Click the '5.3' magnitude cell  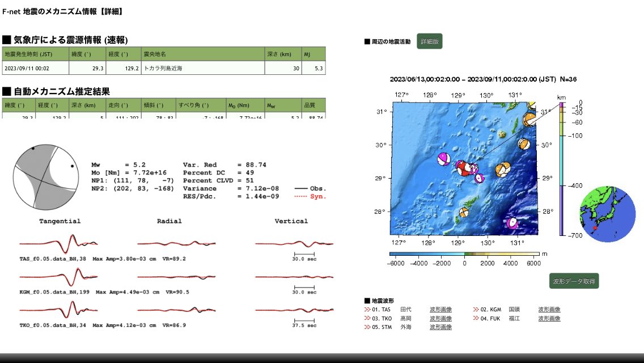314,68
